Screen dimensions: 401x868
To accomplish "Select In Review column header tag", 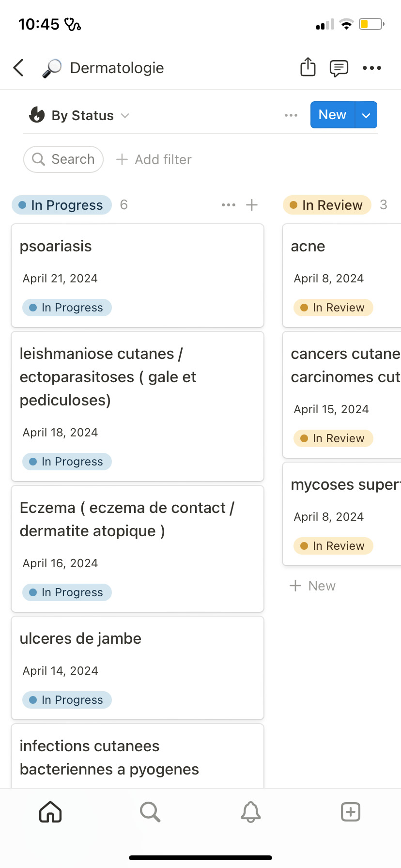I will [x=327, y=205].
